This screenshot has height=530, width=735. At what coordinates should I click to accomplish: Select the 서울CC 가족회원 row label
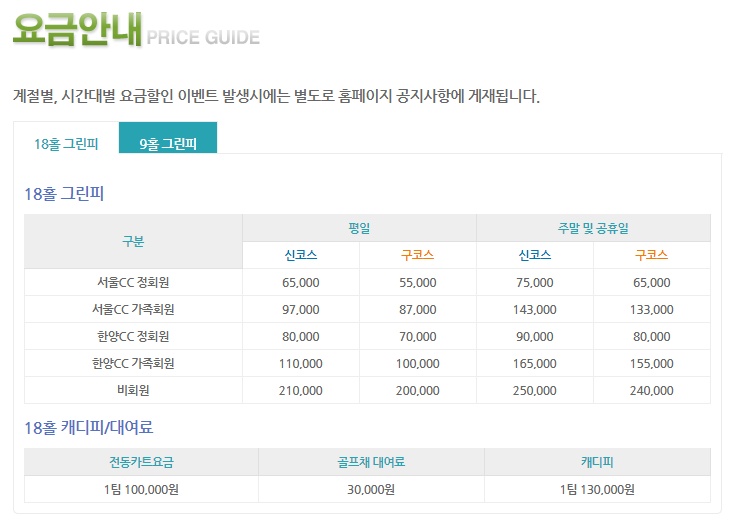(133, 310)
